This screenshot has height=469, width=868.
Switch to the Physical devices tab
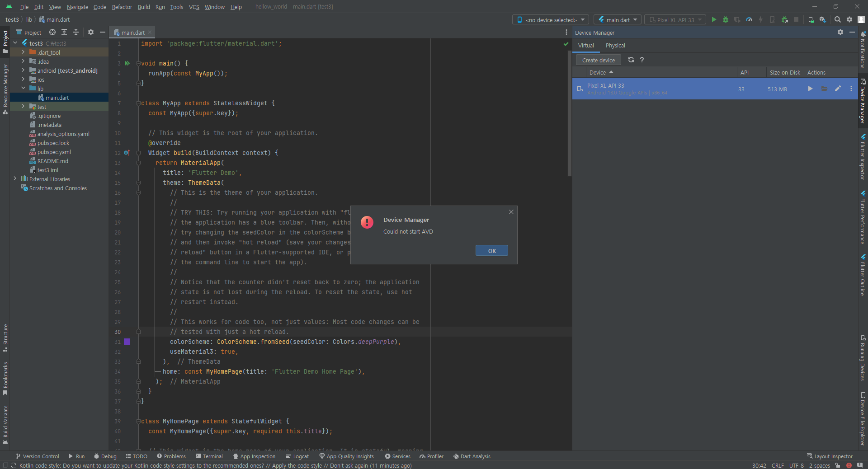(x=615, y=46)
